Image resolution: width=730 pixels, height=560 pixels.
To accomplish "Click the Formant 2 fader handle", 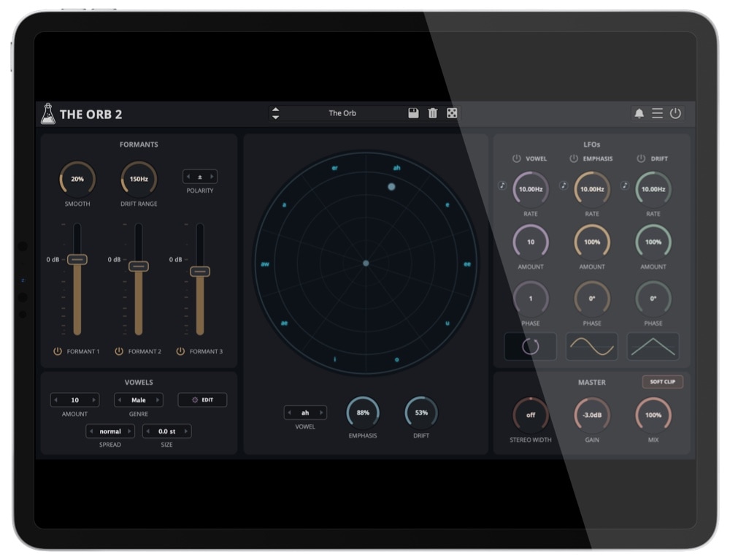I will (139, 266).
